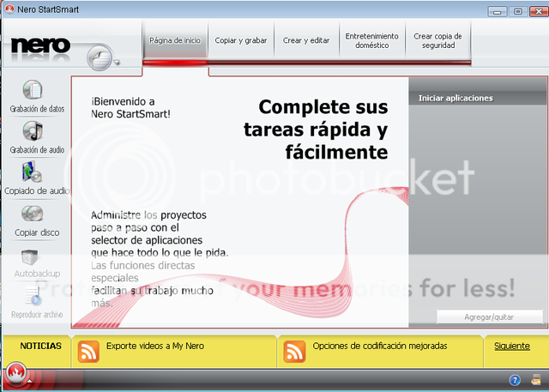The width and height of the screenshot is (549, 392).
Task: Open the blue help question icon
Action: pos(515,379)
